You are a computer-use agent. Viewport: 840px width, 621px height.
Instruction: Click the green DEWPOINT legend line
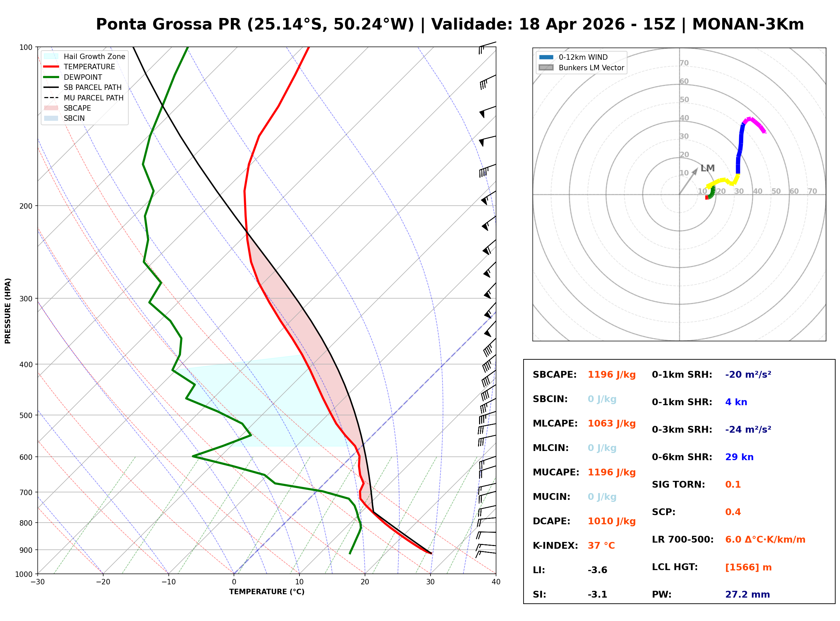click(51, 77)
